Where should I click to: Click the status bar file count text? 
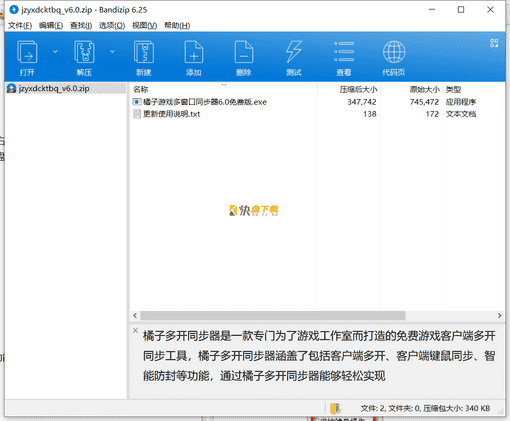[x=425, y=408]
